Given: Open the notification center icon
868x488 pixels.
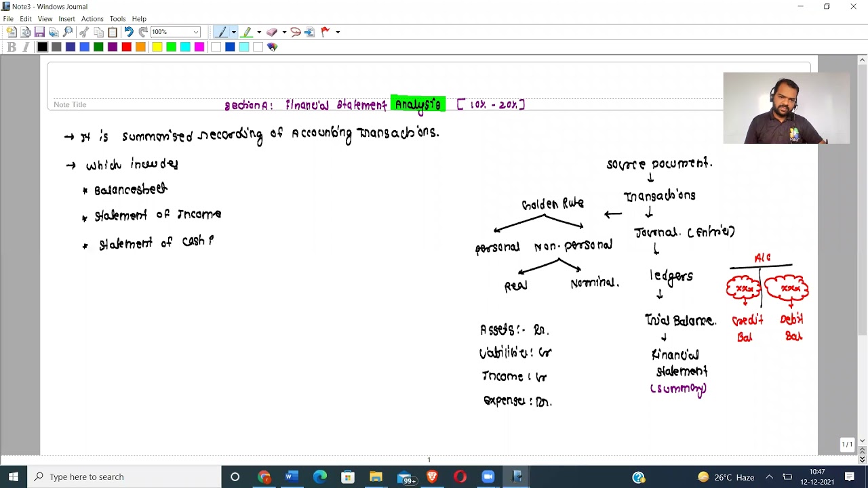Looking at the screenshot, I should (x=850, y=476).
